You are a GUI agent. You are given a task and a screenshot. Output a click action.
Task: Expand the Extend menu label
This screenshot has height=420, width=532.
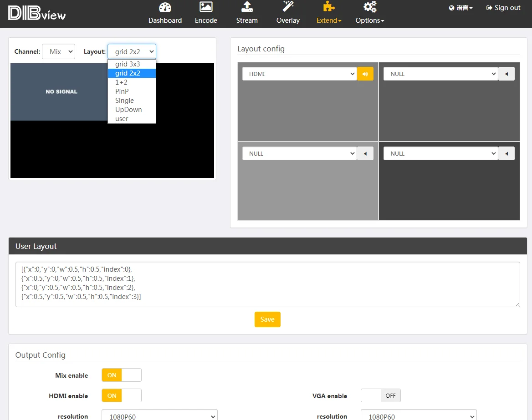click(329, 20)
